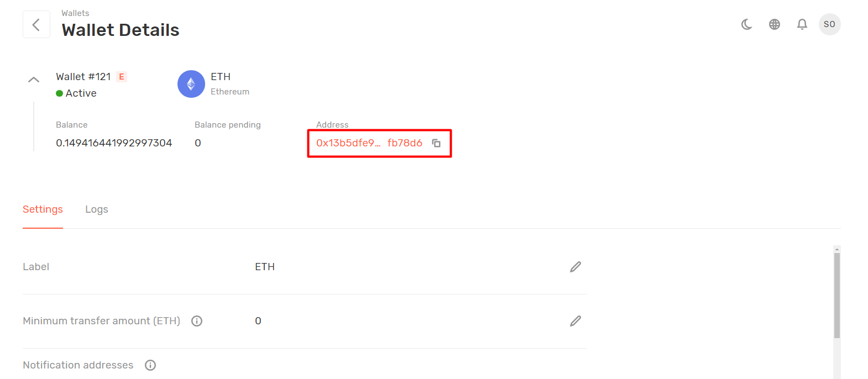Click the balance value 0.149416441992997304
868x379 pixels.
coord(114,143)
